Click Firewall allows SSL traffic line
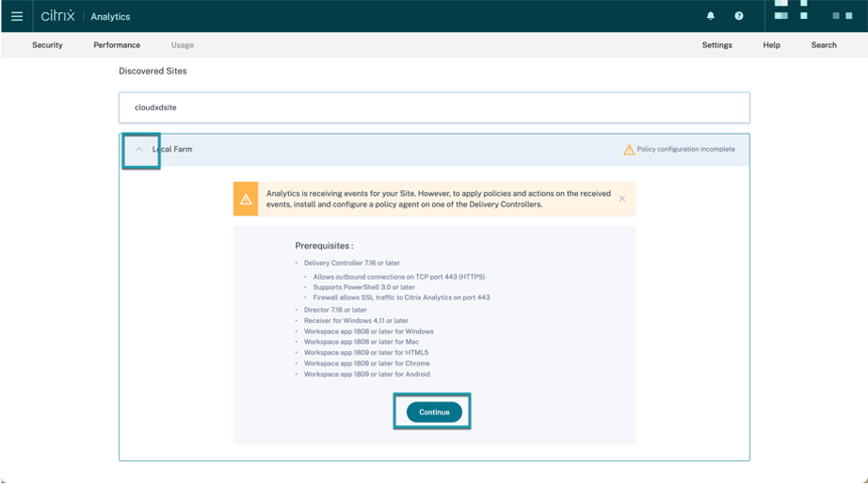The image size is (868, 484). point(401,298)
